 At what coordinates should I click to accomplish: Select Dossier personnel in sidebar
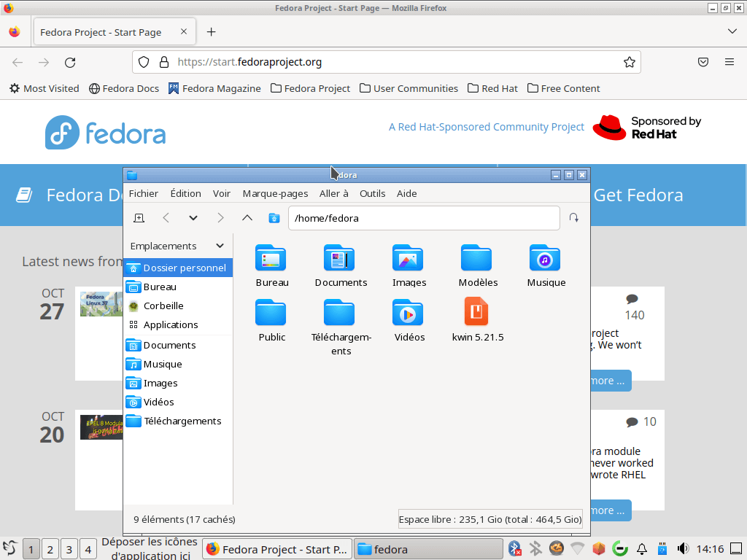(x=178, y=268)
